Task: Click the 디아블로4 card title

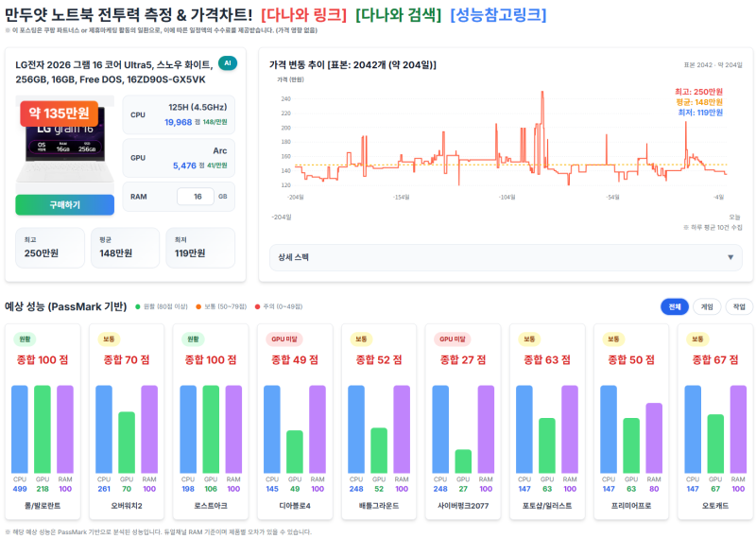Action: click(x=295, y=506)
